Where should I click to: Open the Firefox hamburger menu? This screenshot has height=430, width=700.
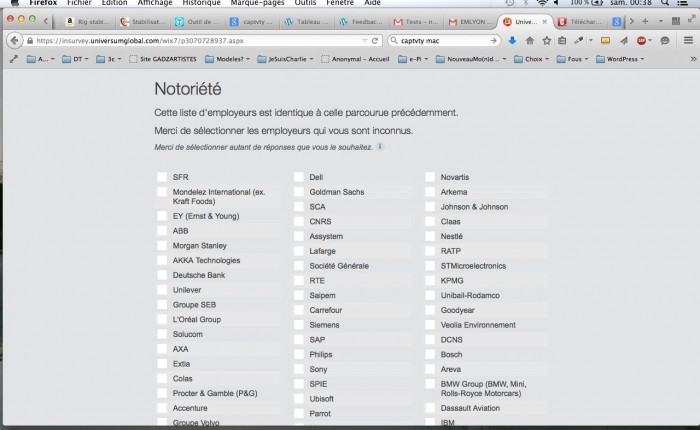pyautogui.click(x=688, y=41)
